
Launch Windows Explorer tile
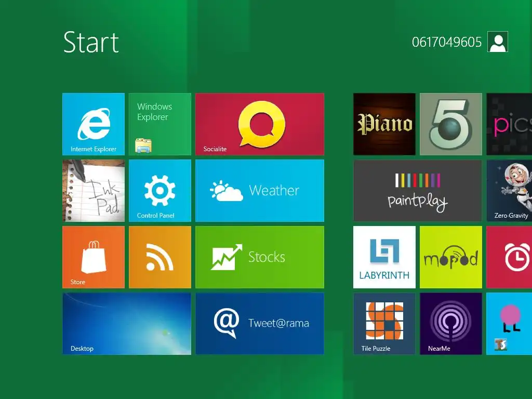pyautogui.click(x=160, y=124)
